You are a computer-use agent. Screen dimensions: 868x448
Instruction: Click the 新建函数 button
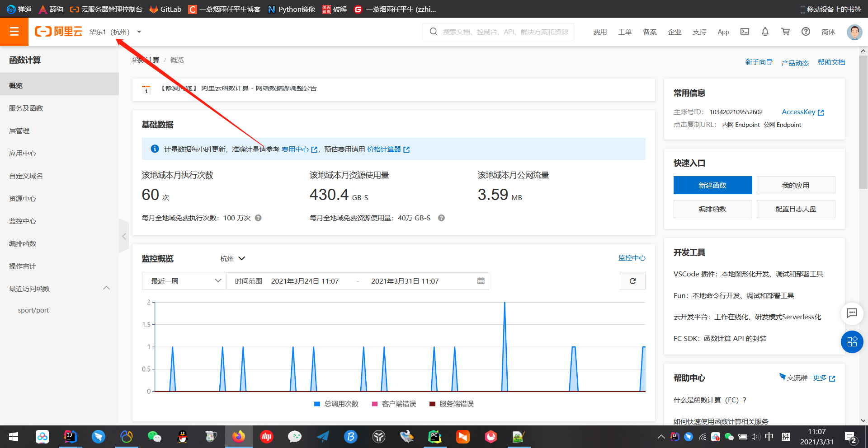(712, 185)
